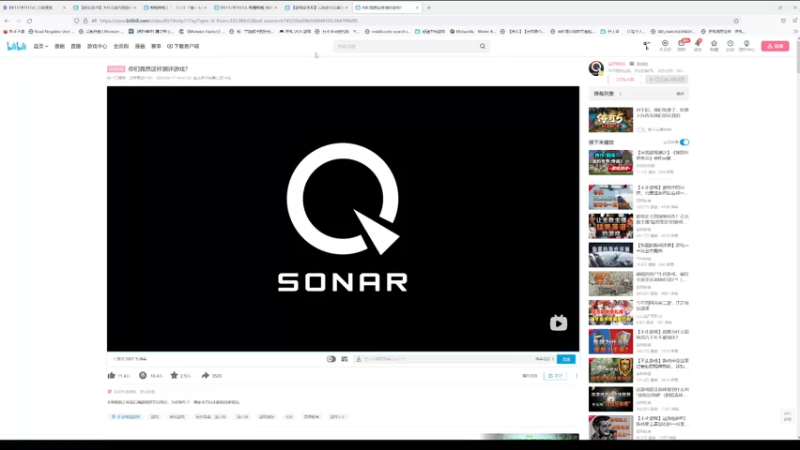Switch to the first browser tab
Screen dimensions: 800x450
pos(34,8)
